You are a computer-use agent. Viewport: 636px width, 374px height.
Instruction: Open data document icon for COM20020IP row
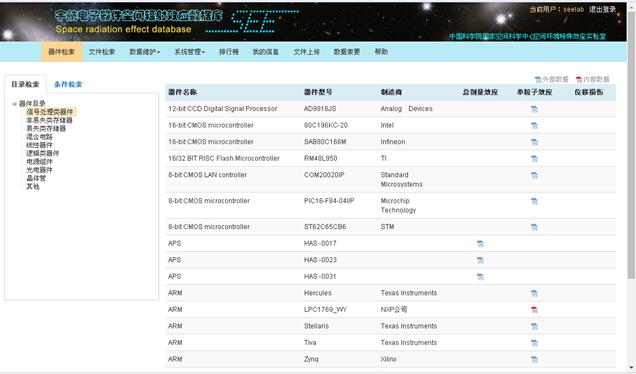[534, 175]
